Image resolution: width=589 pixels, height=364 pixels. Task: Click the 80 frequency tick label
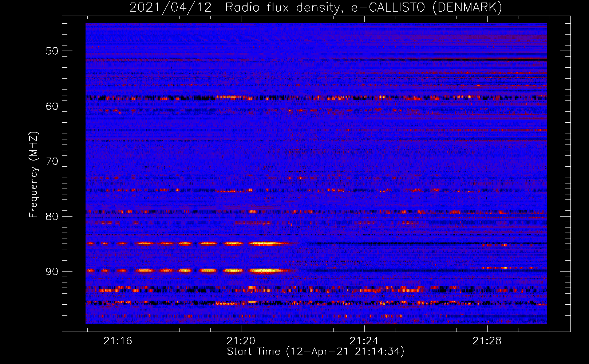coord(52,217)
